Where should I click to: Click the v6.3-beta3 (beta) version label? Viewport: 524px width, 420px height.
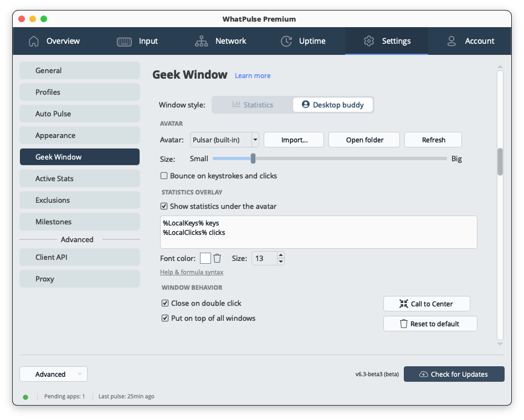click(377, 374)
